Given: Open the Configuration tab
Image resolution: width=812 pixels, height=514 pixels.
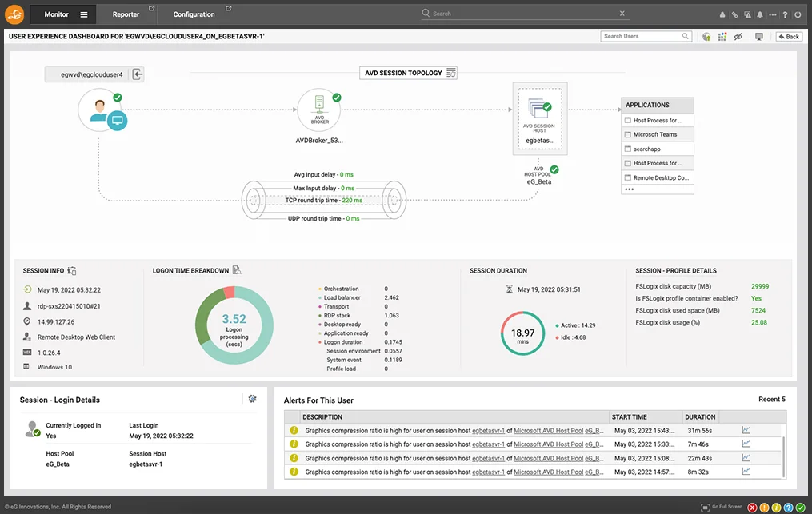Looking at the screenshot, I should [x=194, y=14].
